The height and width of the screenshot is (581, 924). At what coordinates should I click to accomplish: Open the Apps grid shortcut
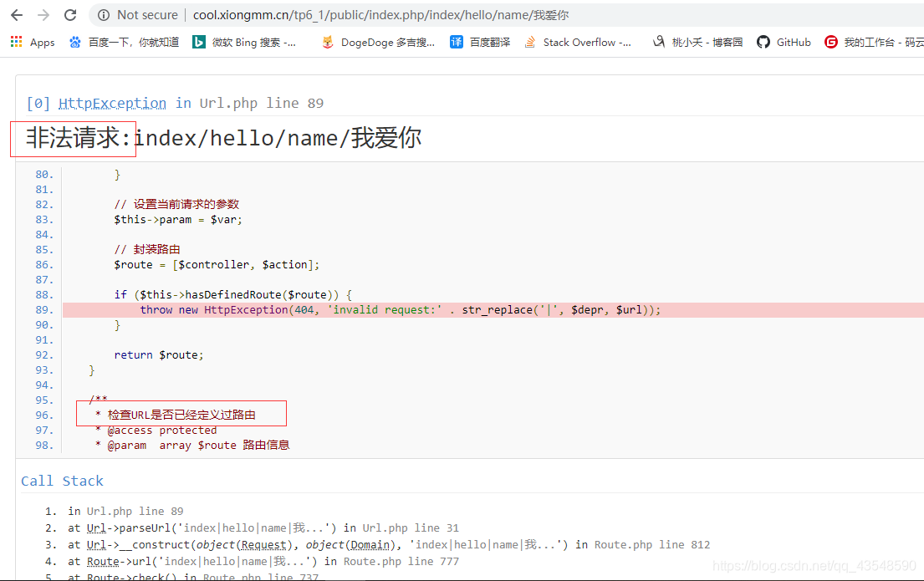(33, 42)
